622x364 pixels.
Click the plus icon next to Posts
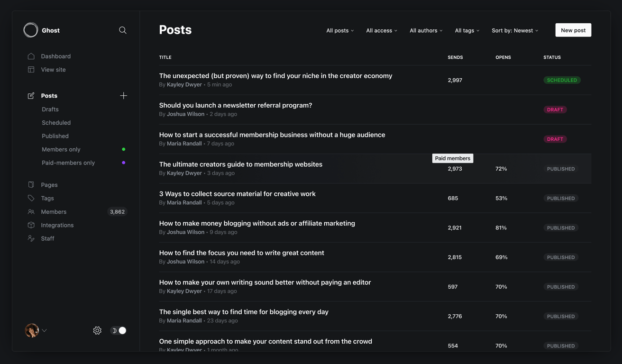pos(123,96)
